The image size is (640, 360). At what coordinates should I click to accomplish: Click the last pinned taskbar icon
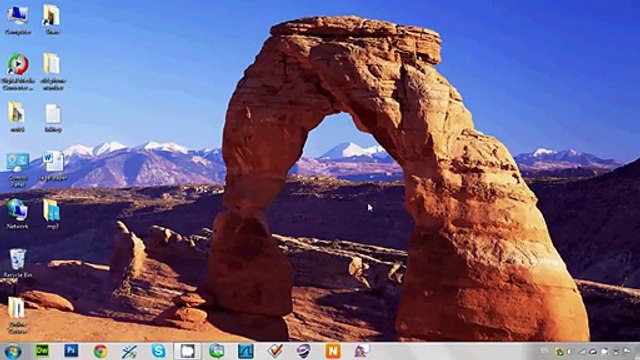(362, 351)
